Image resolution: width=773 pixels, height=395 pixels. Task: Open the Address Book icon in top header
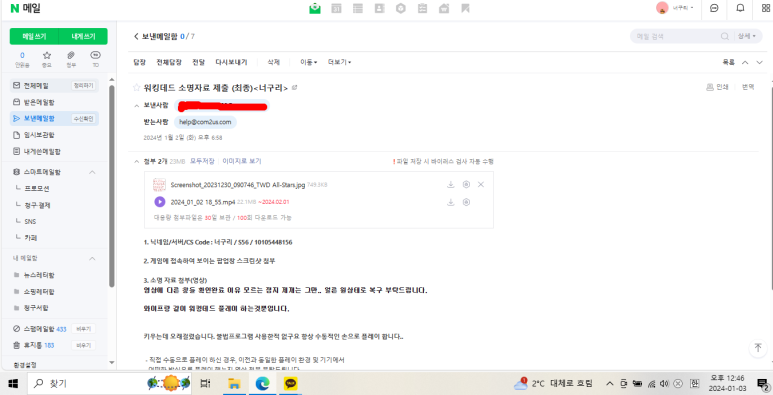click(x=379, y=8)
